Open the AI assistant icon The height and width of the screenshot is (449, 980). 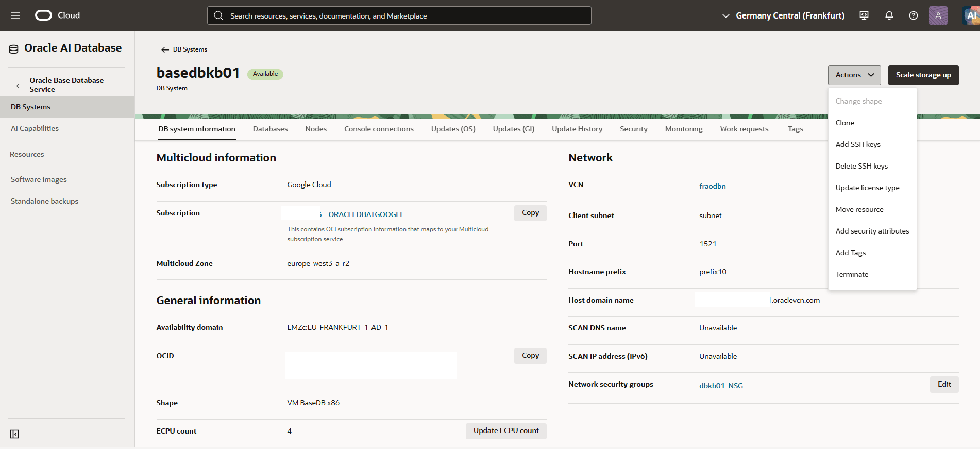971,15
